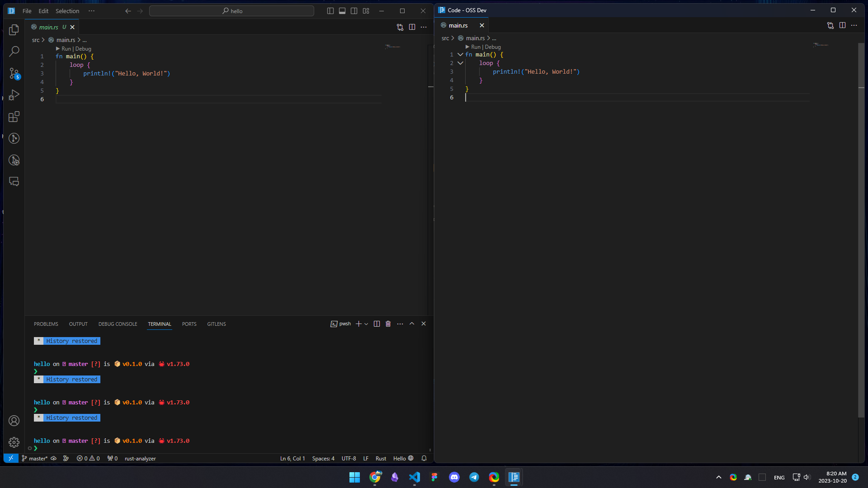Screen dimensions: 868x488
Task: Open the terminal launch profiles dropdown
Action: tap(366, 324)
